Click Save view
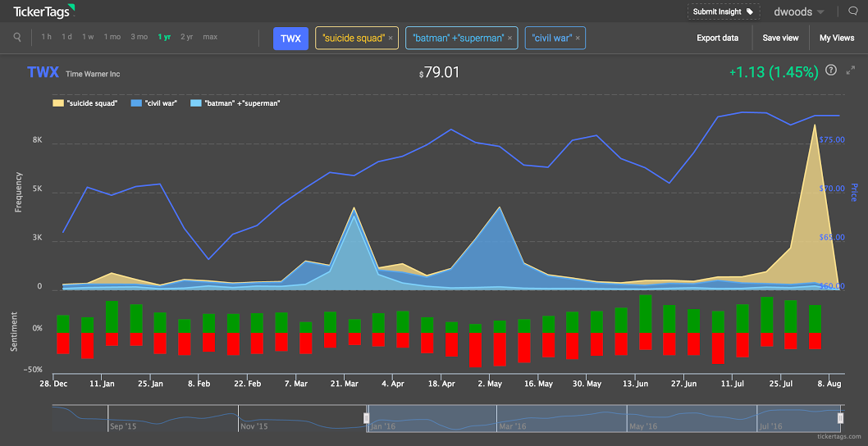 780,38
